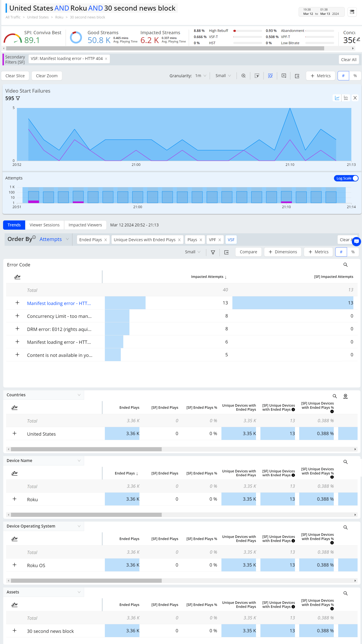Click the horizontal scrollbar of the Countries table
This screenshot has height=644, width=362.
(86, 449)
